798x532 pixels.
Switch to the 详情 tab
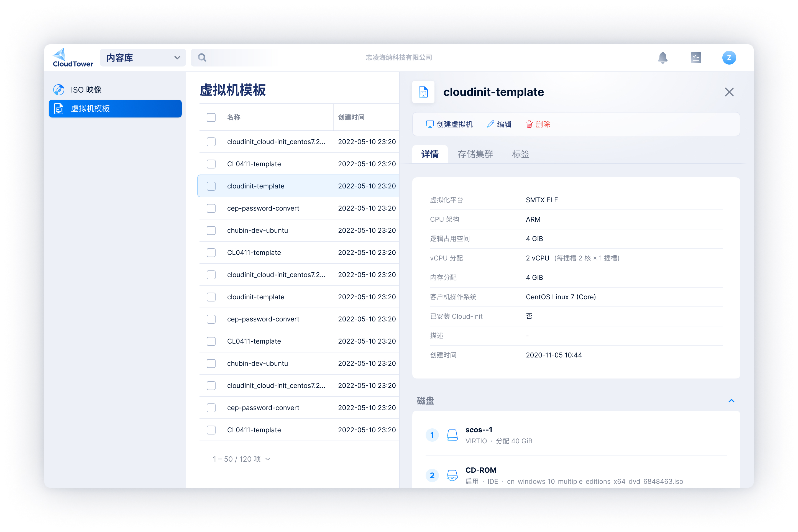430,154
